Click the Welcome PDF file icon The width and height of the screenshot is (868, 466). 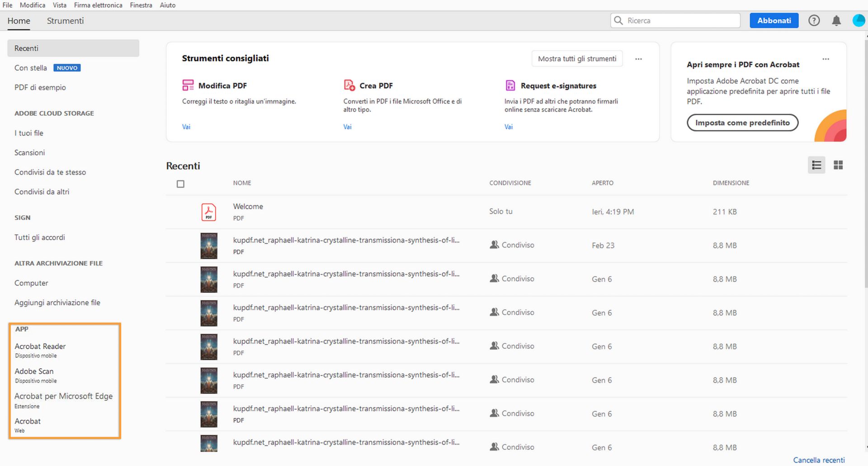point(208,212)
